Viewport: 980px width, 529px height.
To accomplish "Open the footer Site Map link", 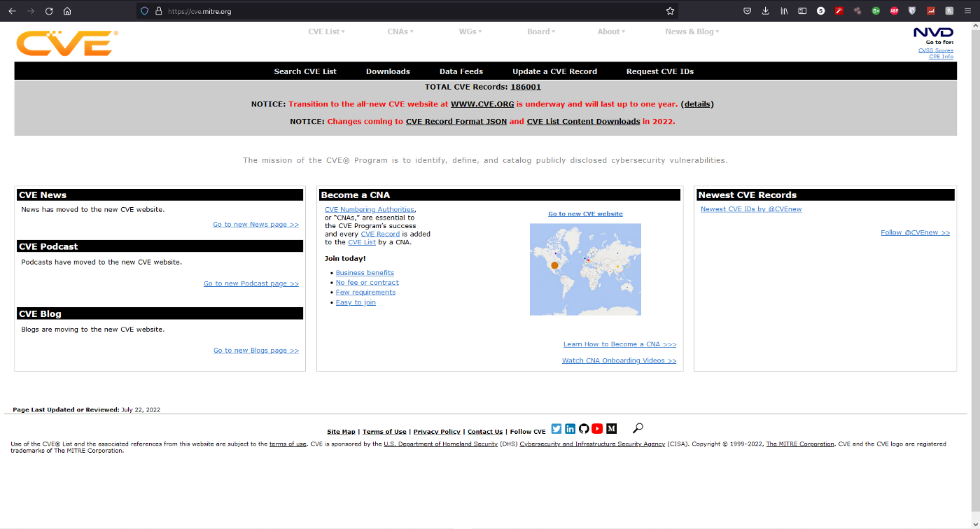I will (341, 432).
